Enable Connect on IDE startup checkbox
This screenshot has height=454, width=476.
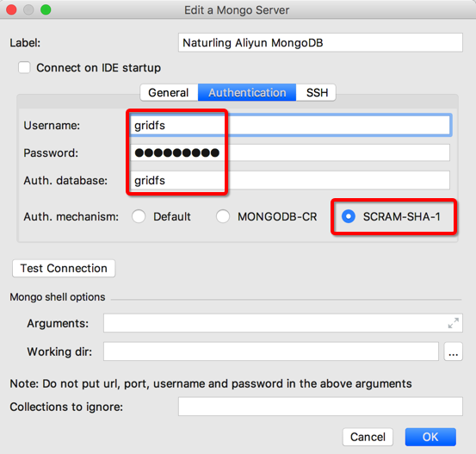[24, 67]
